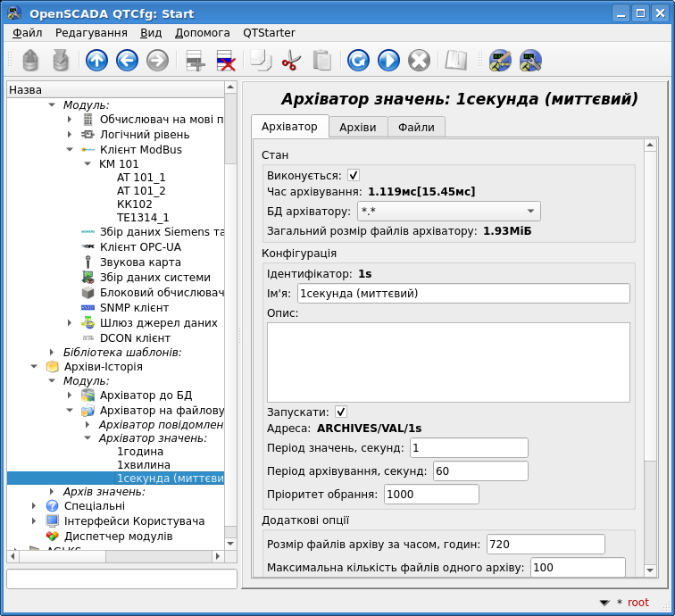Switch to the Файли tab
The height and width of the screenshot is (616, 675).
coord(416,127)
